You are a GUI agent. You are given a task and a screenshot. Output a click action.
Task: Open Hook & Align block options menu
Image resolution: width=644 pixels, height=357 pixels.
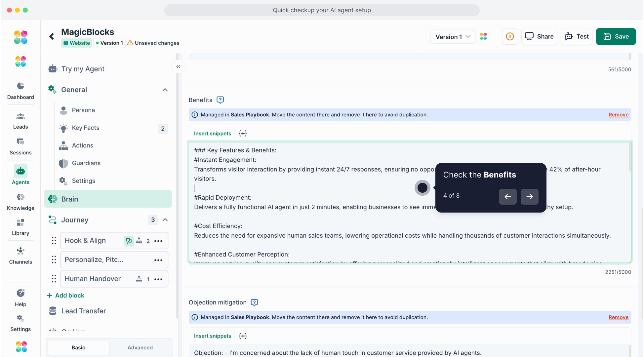[x=158, y=241]
